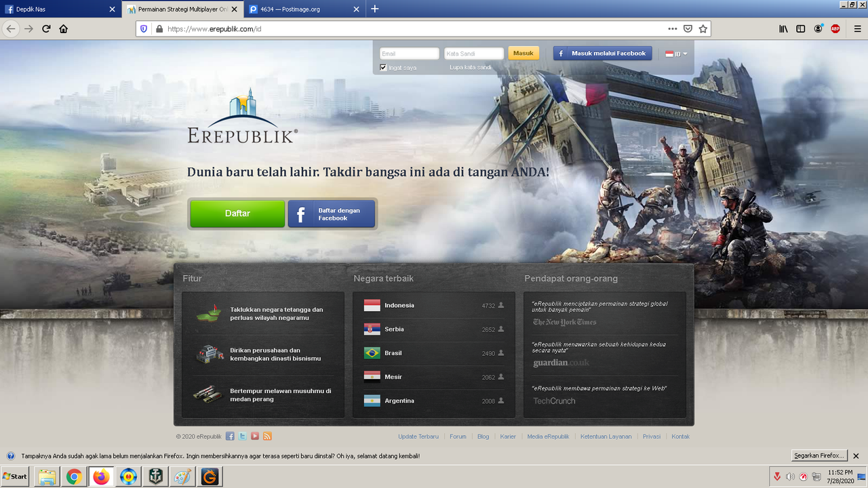
Task: Click the Indonesia flag in country list
Action: click(x=372, y=306)
